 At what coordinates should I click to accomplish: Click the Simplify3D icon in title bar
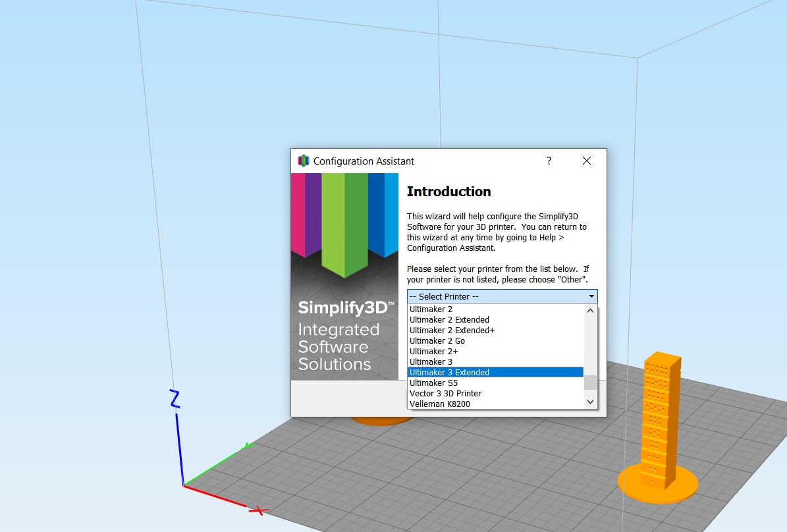coord(303,161)
